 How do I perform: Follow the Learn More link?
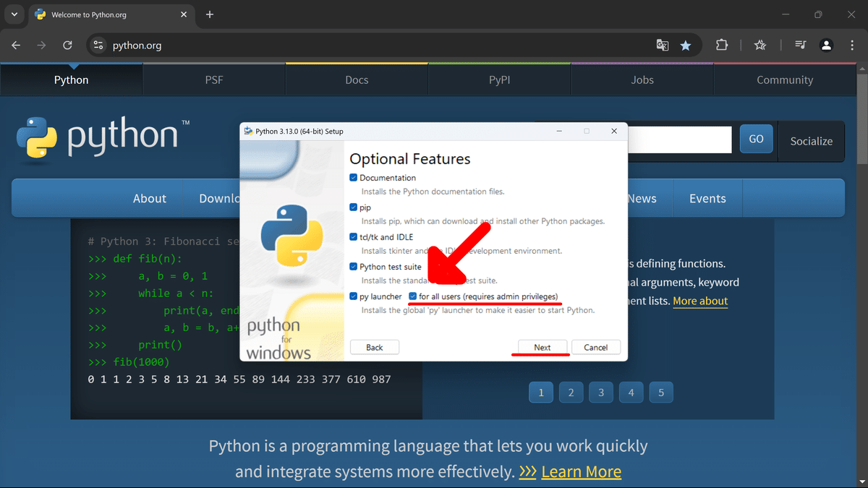581,472
